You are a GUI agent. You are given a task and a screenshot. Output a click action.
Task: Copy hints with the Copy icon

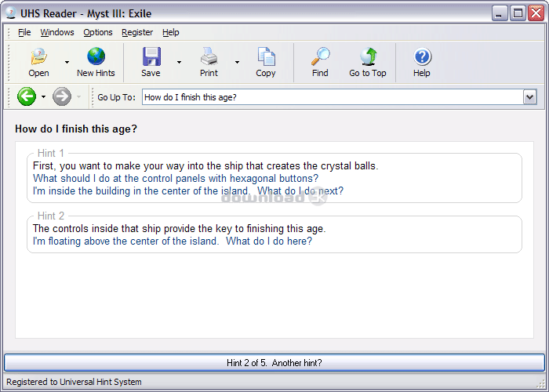[x=266, y=57]
